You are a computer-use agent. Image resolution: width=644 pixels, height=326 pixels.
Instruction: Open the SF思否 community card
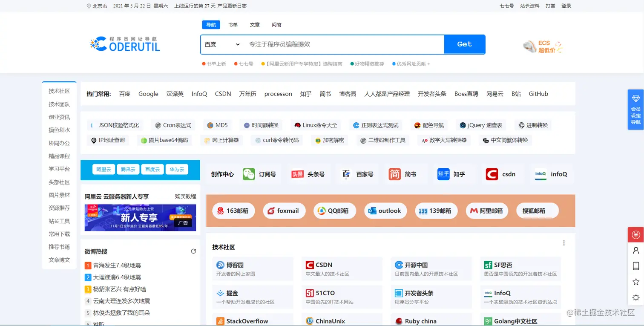[520, 269]
